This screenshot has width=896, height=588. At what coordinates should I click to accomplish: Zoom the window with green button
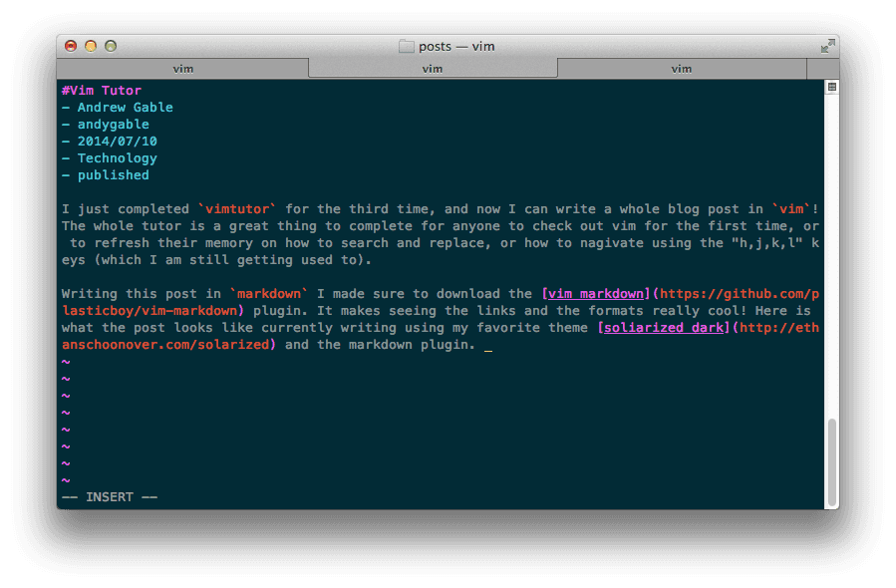pyautogui.click(x=111, y=46)
